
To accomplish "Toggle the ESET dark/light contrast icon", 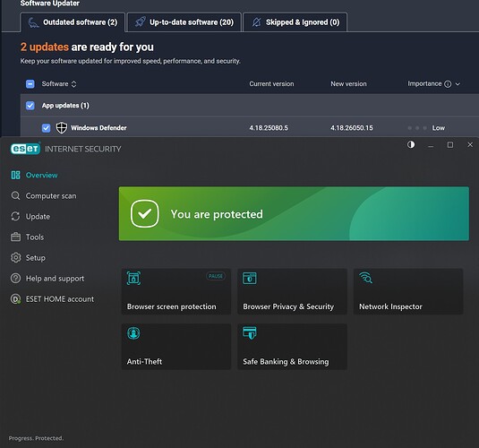I will pyautogui.click(x=411, y=144).
